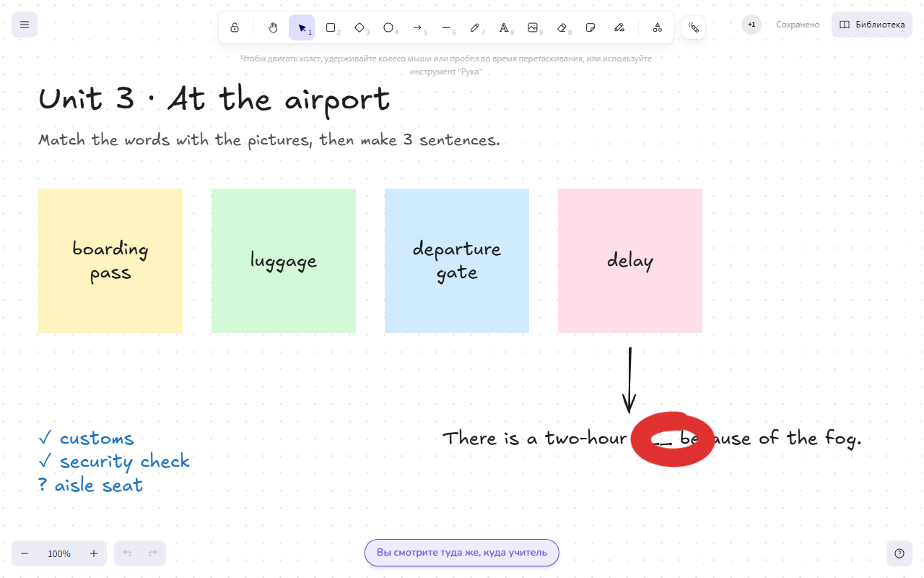924x578 pixels.
Task: Click the 'Unit 3 · At the airport' heading
Action: coord(214,99)
